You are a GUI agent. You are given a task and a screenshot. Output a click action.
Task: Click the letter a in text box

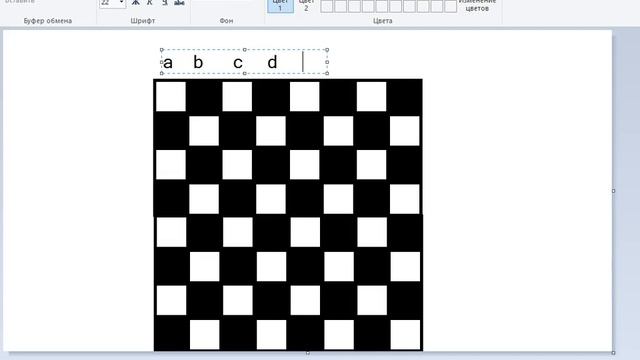tap(168, 63)
